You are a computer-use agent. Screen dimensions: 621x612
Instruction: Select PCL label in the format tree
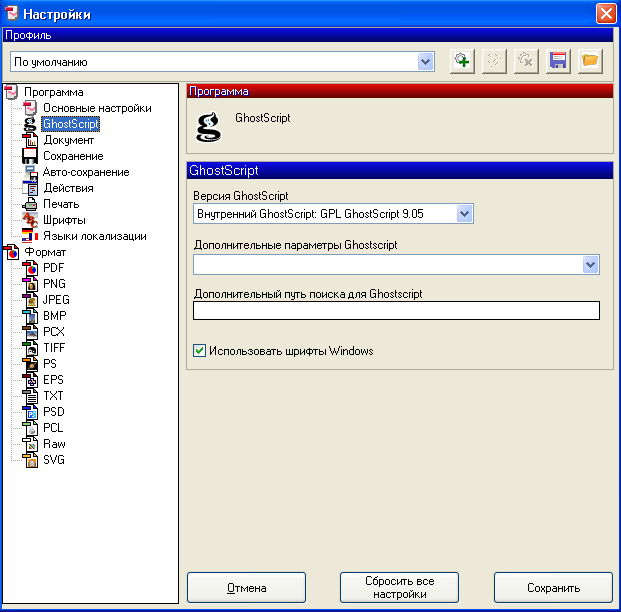53,428
